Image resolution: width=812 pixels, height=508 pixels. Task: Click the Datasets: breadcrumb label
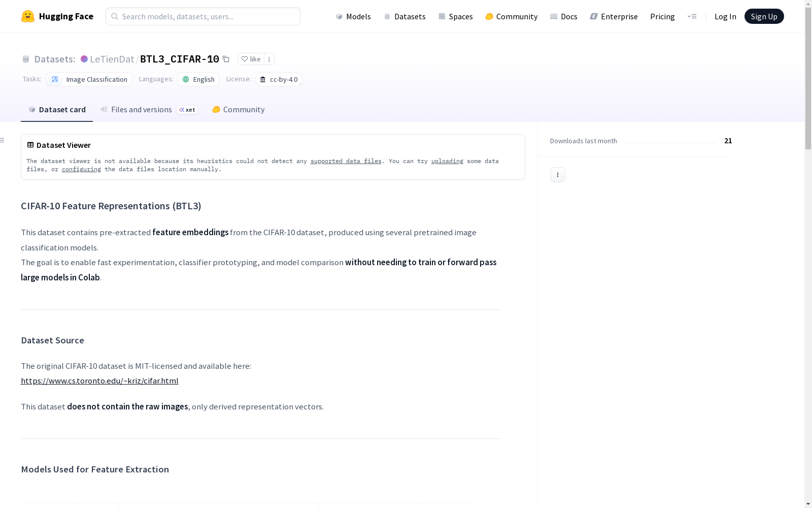tap(55, 59)
